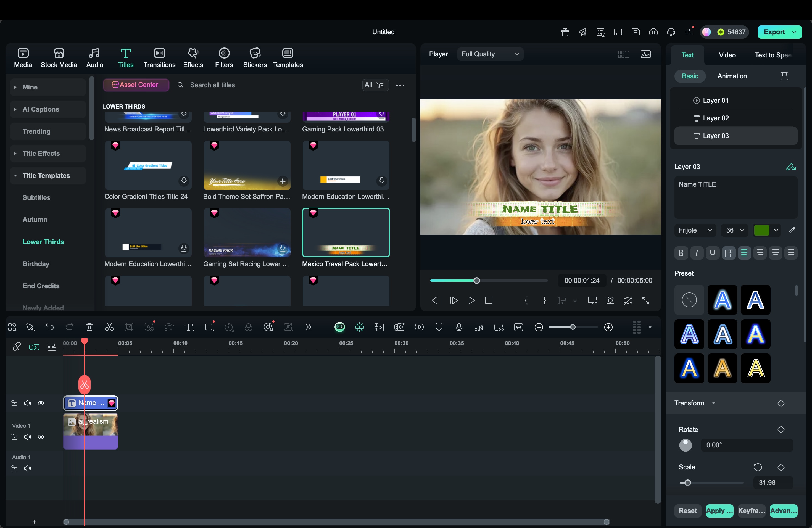812x528 pixels.
Task: Toggle bold text formatting
Action: click(681, 253)
